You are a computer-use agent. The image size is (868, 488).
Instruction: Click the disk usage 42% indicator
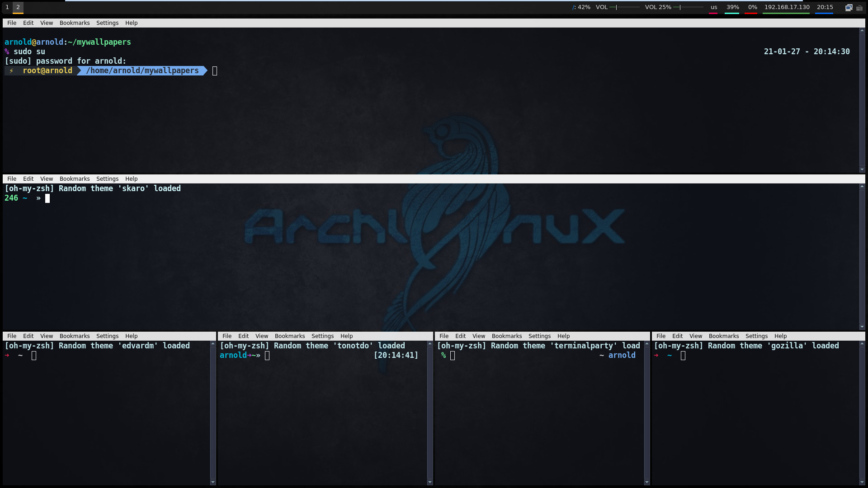[581, 7]
